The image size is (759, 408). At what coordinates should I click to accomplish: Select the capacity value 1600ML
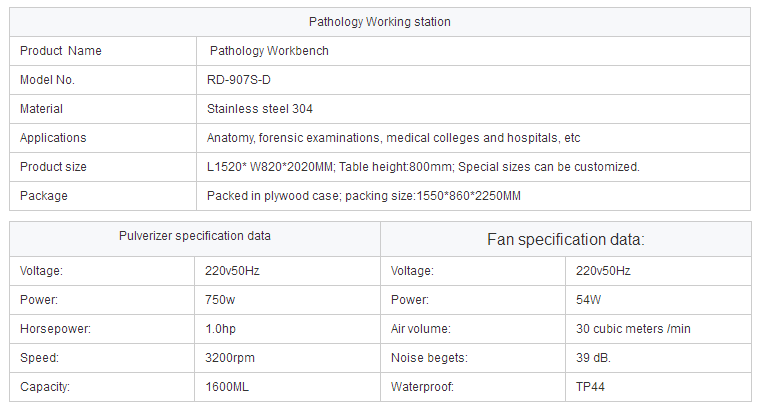coord(227,387)
